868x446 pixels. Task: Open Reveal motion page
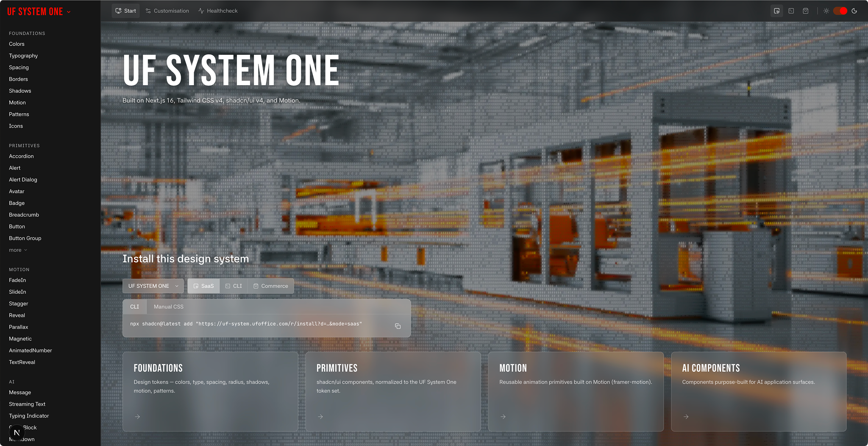tap(17, 315)
